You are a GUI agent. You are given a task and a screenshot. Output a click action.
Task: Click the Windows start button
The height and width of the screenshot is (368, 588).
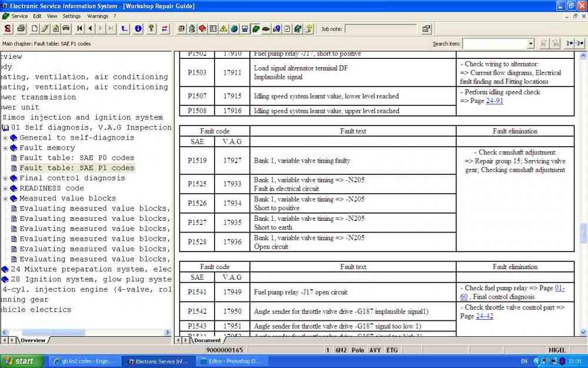19,362
